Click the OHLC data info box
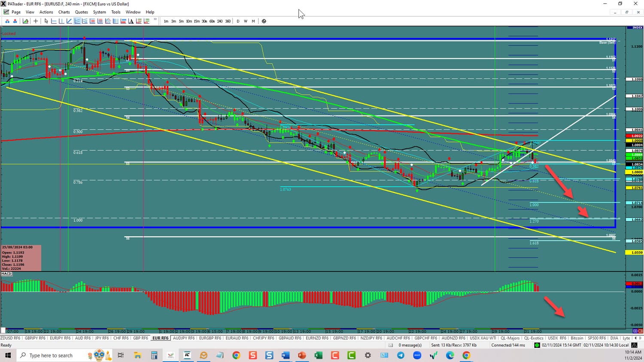 [21, 258]
